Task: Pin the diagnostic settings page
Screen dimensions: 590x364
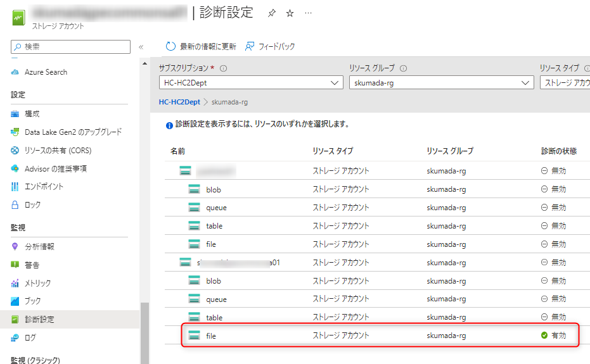Action: 271,13
